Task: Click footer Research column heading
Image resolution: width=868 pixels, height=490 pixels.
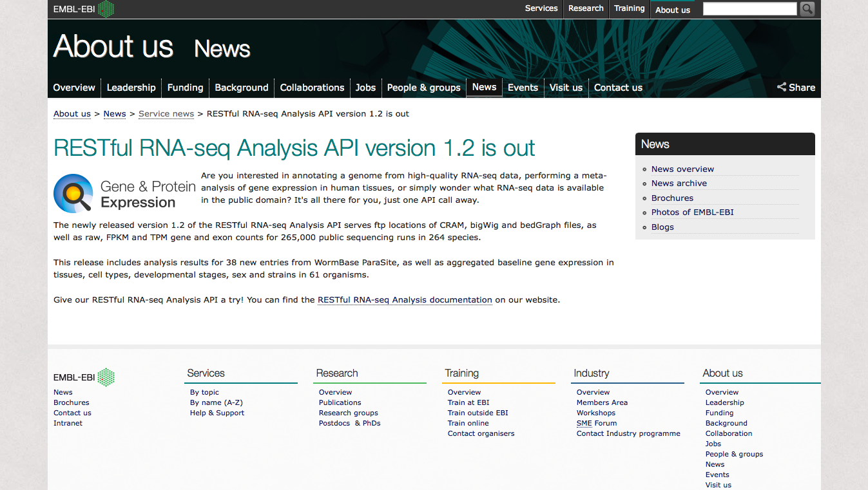Action: [337, 373]
